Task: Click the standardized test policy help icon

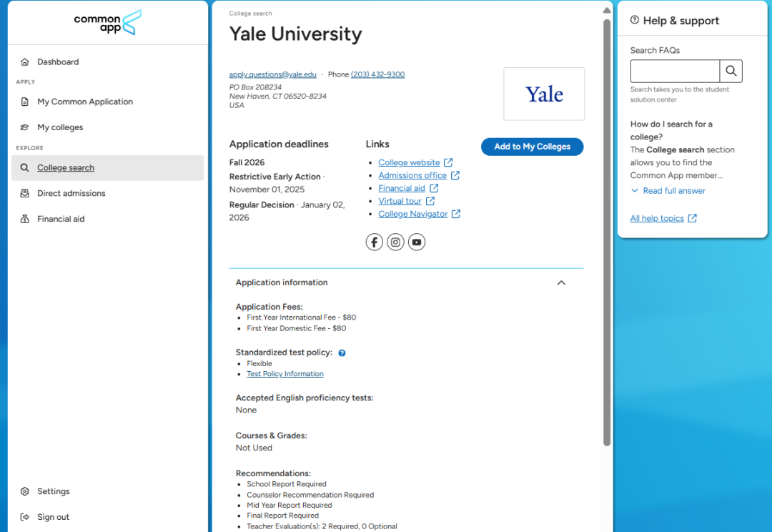Action: click(x=342, y=353)
